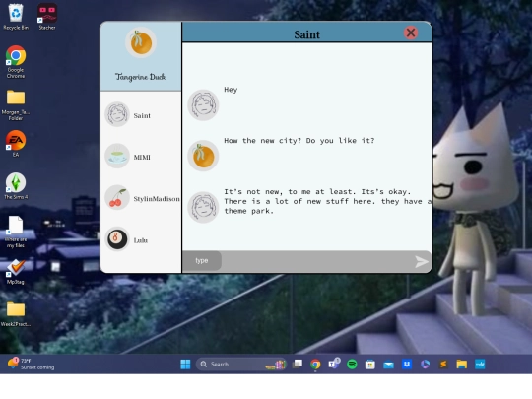Open the Stacher desktop shortcut
Image resolution: width=532 pixels, height=399 pixels.
coord(47,17)
